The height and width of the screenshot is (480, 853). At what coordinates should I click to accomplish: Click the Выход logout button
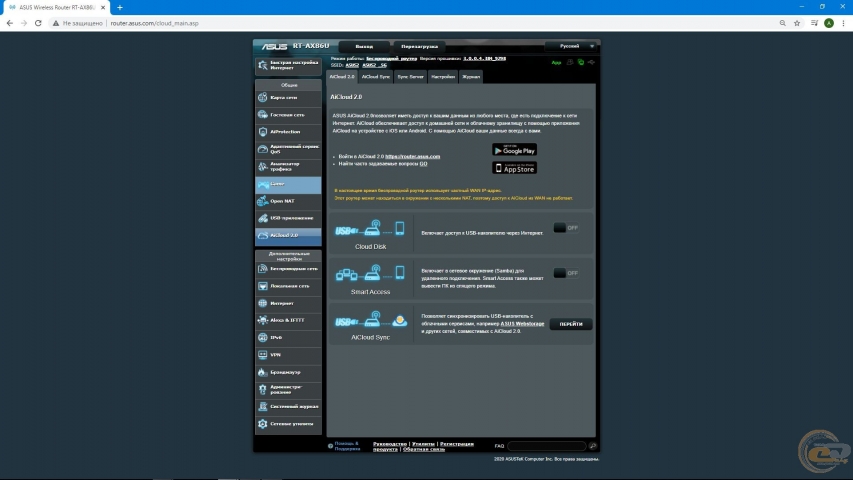tap(364, 46)
